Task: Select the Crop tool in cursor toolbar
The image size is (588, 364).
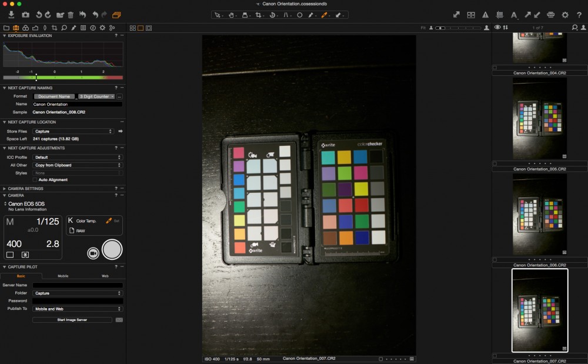Action: click(x=258, y=15)
